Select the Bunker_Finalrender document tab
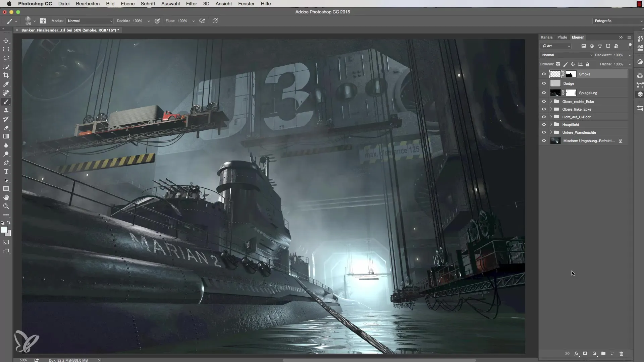 click(70, 30)
